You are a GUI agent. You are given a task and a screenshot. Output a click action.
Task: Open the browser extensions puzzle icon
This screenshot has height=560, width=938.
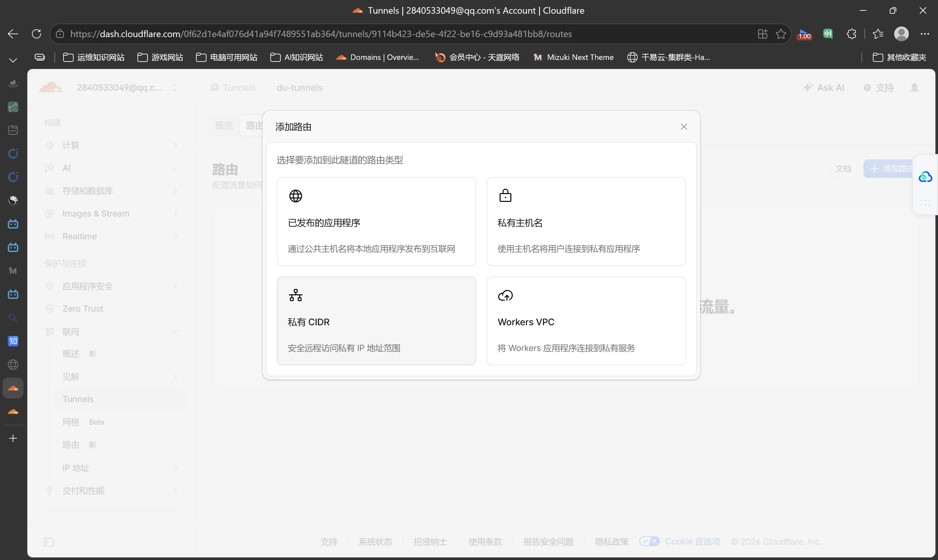851,34
